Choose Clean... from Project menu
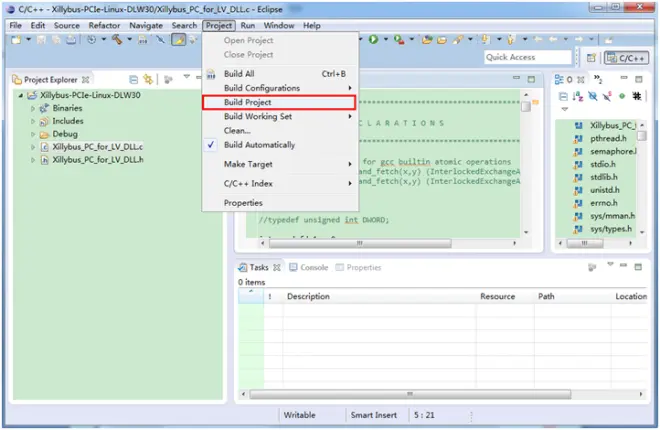The image size is (660, 430). [279, 131]
